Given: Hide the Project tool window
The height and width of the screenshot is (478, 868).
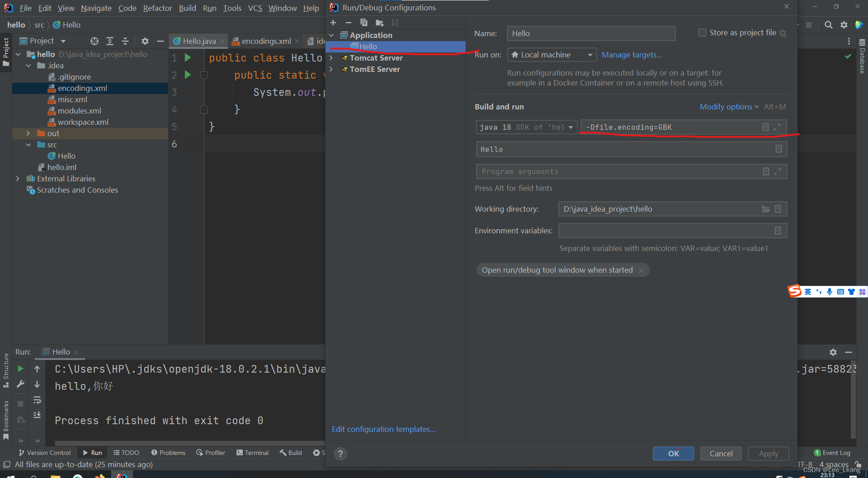Looking at the screenshot, I should click(160, 41).
